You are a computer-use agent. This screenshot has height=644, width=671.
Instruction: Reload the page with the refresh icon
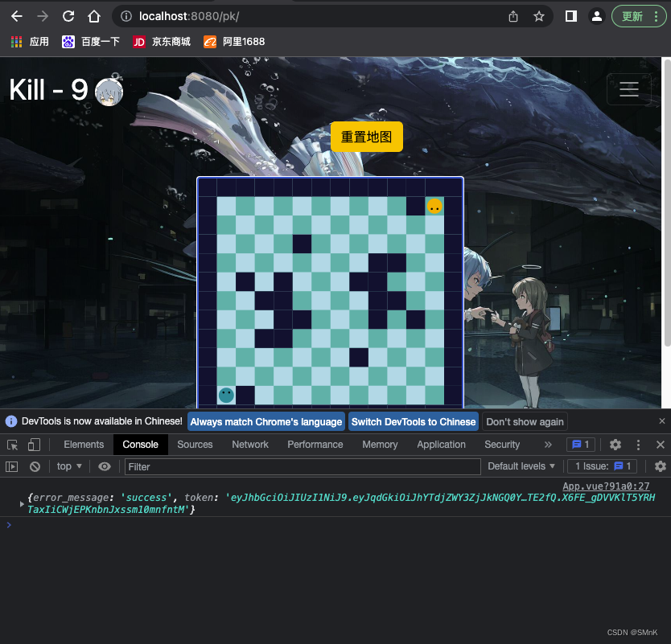[x=68, y=16]
